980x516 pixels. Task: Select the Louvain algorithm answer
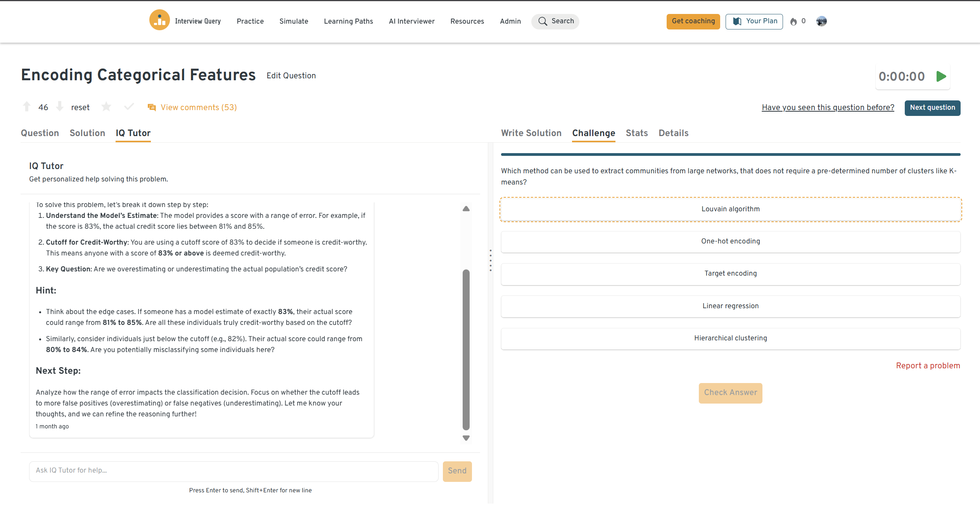[x=730, y=209]
